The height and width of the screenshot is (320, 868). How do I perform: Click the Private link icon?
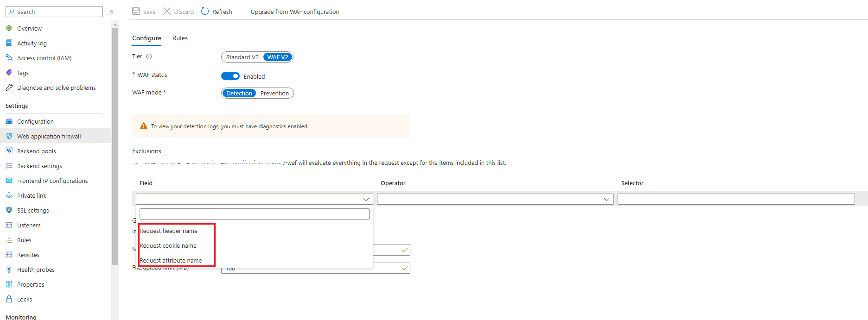click(9, 195)
